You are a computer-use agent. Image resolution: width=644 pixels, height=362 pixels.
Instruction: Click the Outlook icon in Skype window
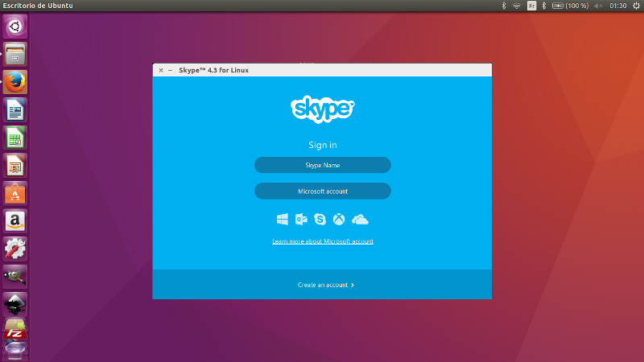301,219
